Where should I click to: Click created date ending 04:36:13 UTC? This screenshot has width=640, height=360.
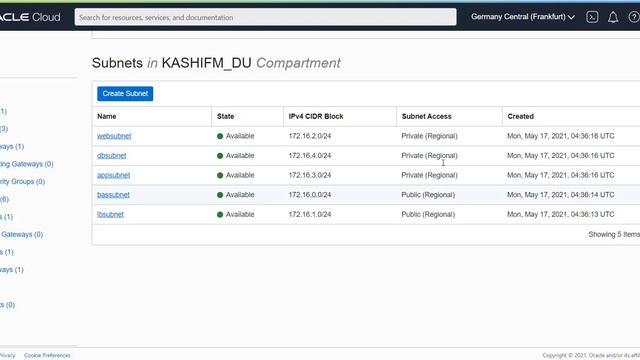[x=561, y=214]
